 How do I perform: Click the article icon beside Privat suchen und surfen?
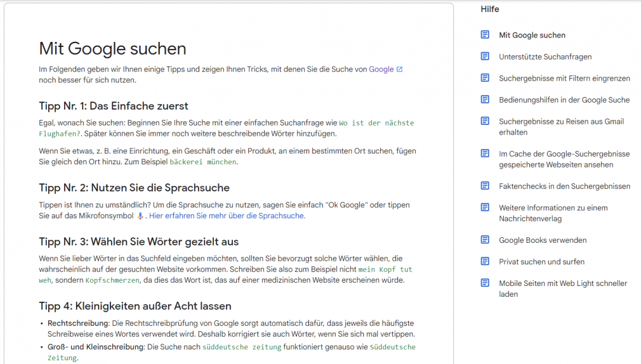click(x=485, y=261)
